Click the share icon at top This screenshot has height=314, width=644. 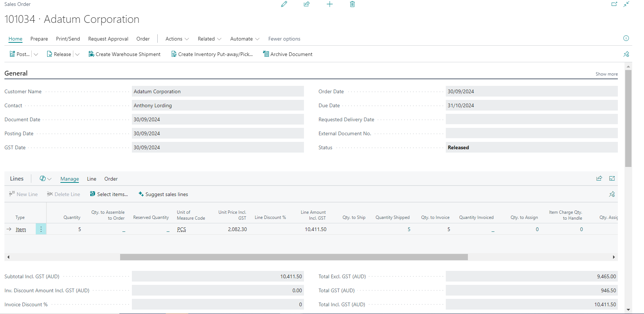point(307,4)
